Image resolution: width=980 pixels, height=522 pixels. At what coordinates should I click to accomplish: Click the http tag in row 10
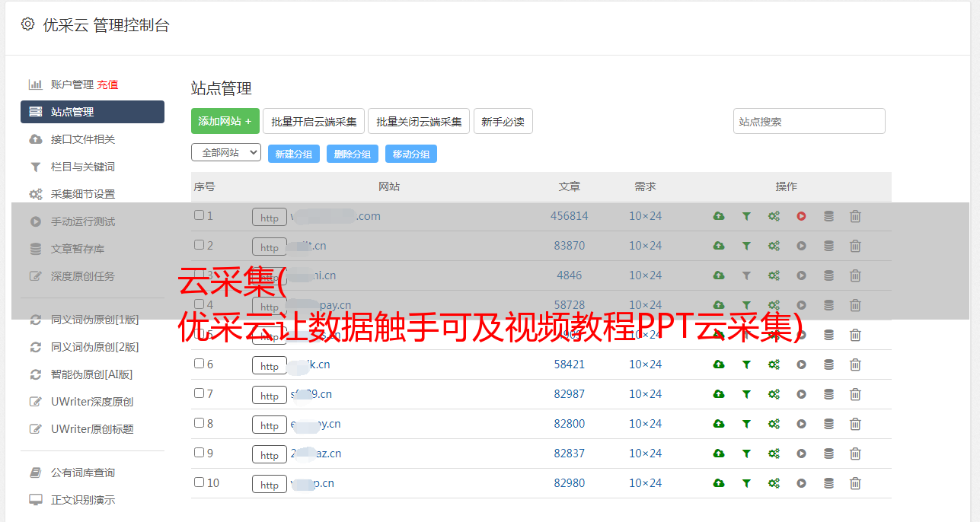coord(270,485)
